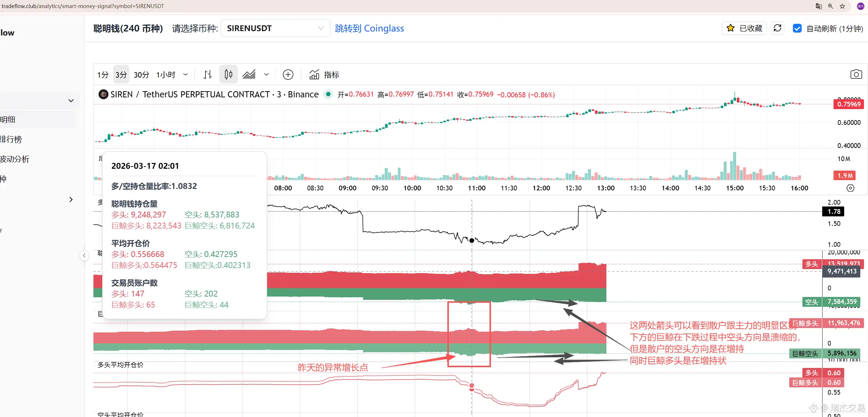Click the 0.75969 current price label

click(x=849, y=104)
